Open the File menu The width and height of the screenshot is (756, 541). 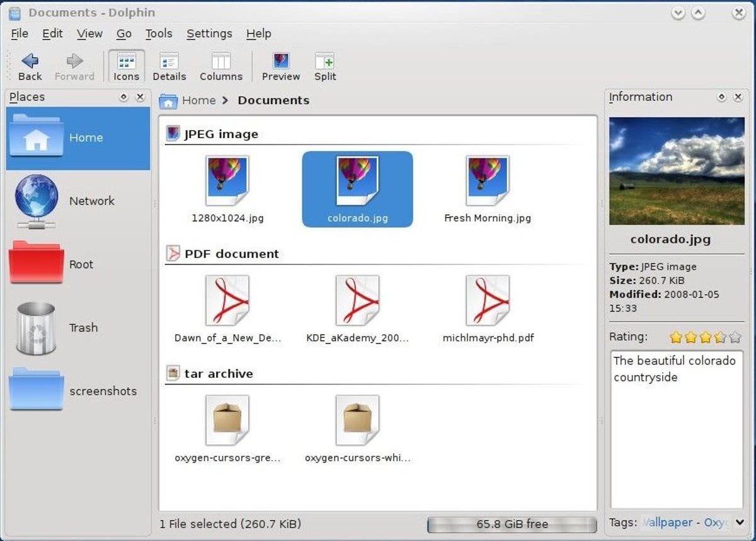20,33
